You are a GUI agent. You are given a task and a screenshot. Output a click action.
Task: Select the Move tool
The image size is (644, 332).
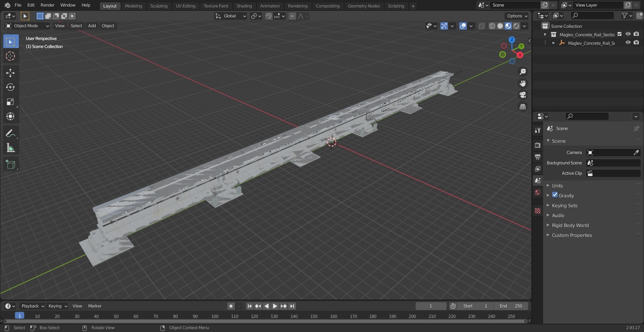point(10,73)
